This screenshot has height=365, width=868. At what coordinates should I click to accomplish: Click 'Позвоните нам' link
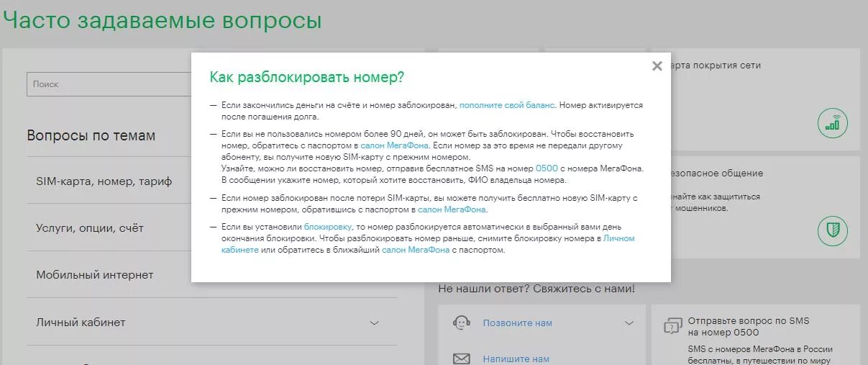point(518,323)
